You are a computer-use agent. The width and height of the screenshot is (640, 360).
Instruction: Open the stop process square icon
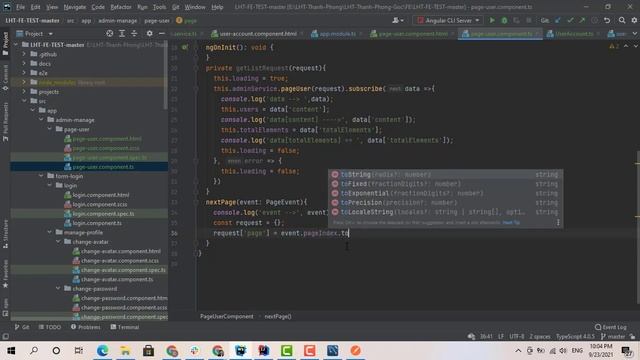pos(529,20)
